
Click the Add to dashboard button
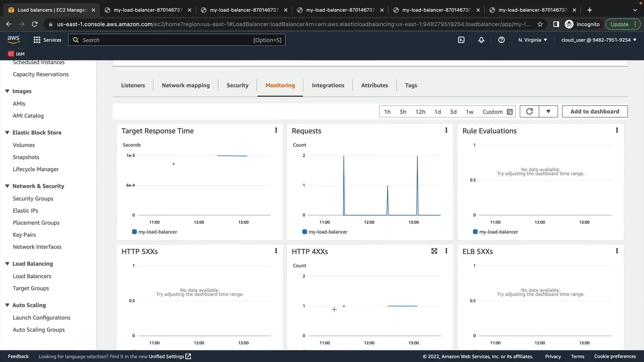coord(594,112)
